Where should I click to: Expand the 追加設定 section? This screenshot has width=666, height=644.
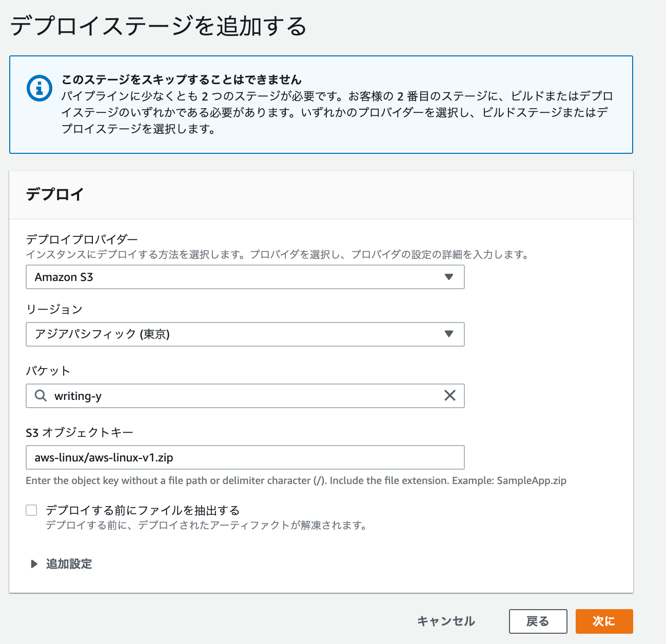coord(62,564)
